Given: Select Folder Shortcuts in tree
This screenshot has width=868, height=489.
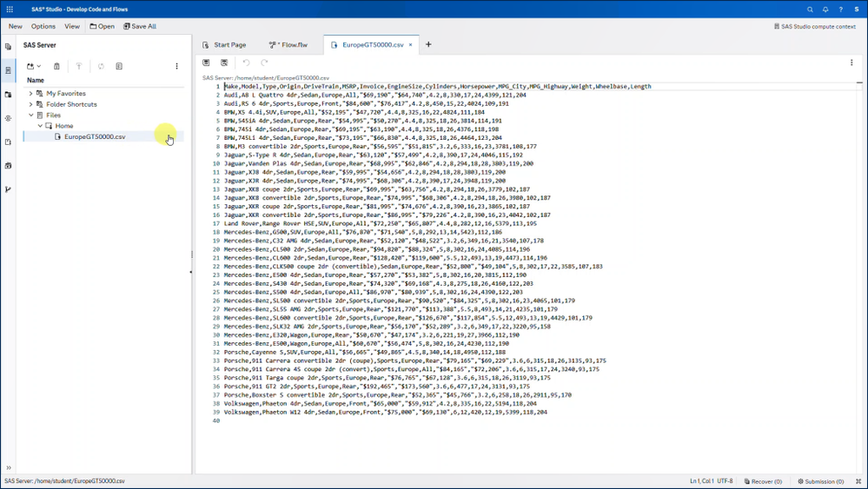Looking at the screenshot, I should 71,104.
